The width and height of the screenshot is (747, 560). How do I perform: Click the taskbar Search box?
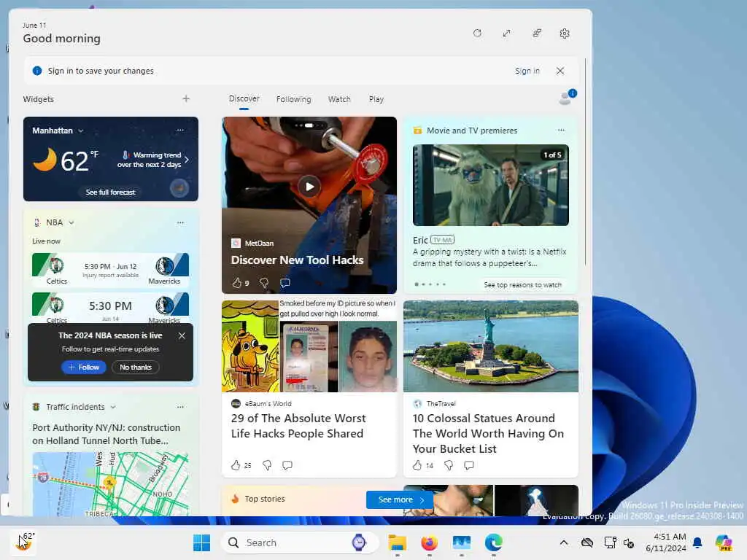(x=300, y=542)
